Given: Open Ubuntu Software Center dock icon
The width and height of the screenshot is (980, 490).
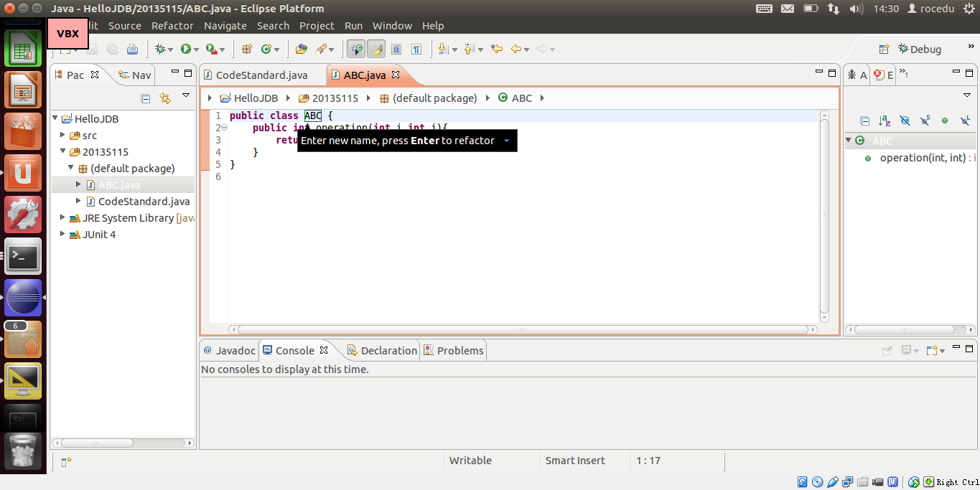Looking at the screenshot, I should coord(23,131).
